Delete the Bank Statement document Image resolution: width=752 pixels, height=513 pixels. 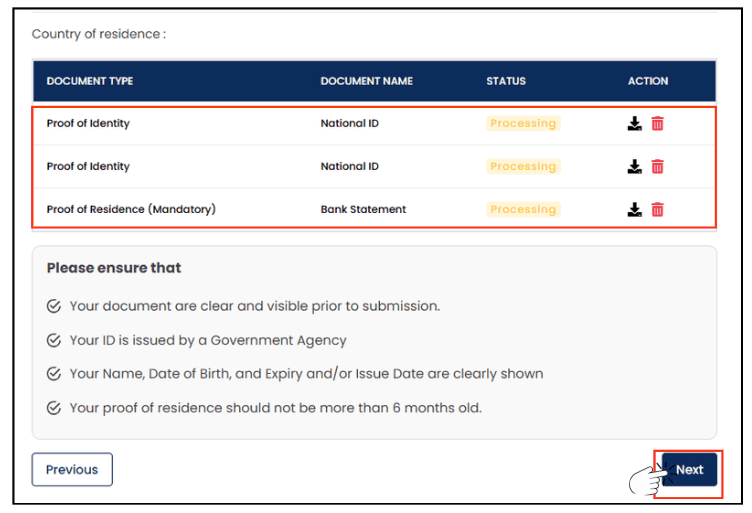(658, 210)
